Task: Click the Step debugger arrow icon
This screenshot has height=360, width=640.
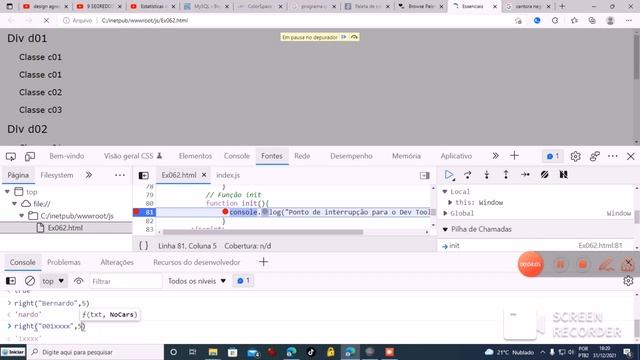Action: (525, 175)
